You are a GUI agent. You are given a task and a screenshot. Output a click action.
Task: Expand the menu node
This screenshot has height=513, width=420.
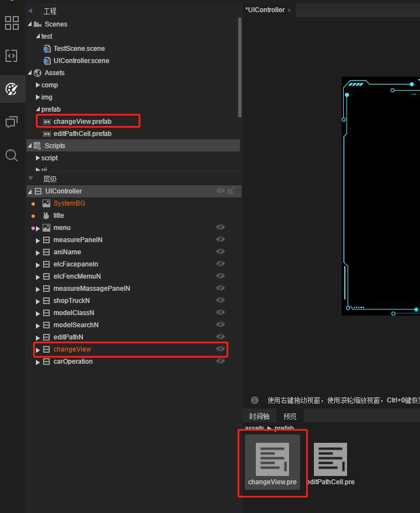38,228
